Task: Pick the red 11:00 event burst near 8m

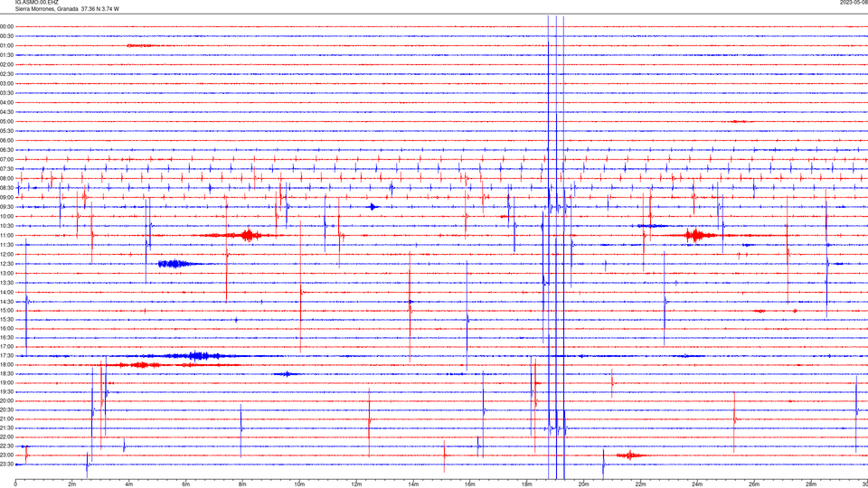Action: (x=250, y=235)
